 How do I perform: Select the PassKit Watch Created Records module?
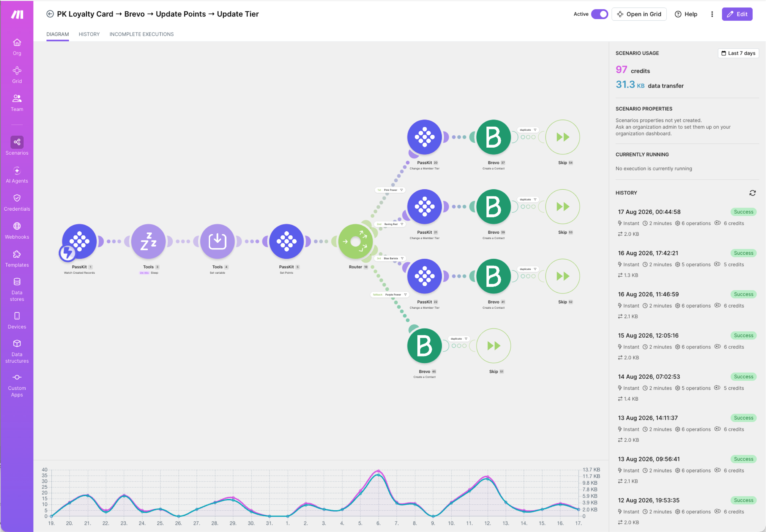79,241
